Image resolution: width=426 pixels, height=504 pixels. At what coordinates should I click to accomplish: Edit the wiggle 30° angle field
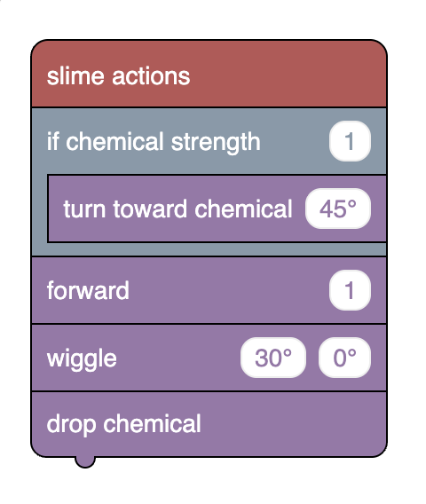pos(273,358)
